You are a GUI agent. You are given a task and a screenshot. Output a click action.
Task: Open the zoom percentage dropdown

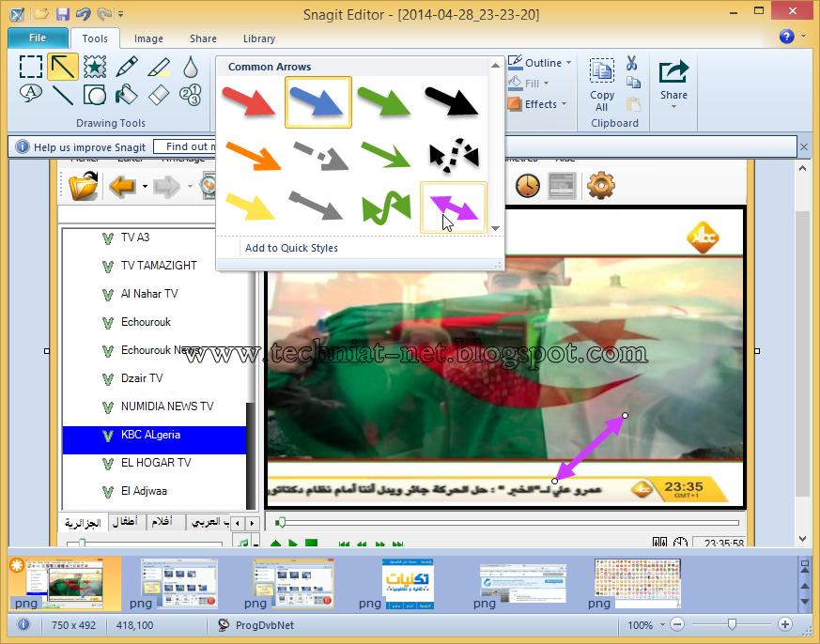pyautogui.click(x=662, y=624)
